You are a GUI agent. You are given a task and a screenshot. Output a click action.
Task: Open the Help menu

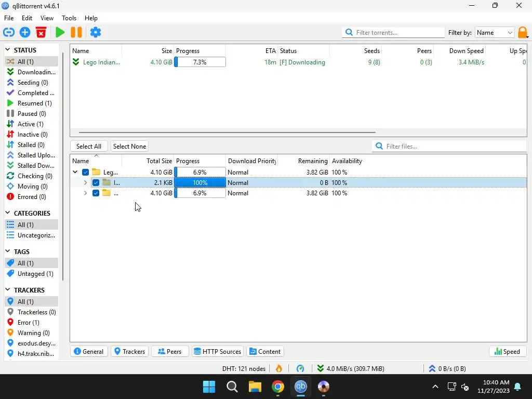[91, 18]
